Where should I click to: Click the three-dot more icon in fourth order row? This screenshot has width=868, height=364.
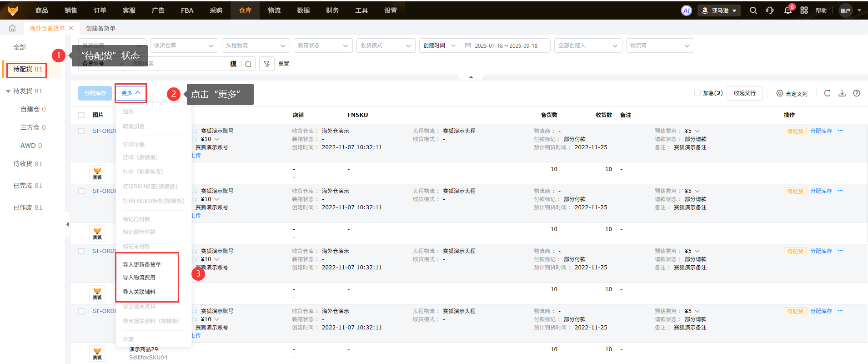tap(840, 311)
